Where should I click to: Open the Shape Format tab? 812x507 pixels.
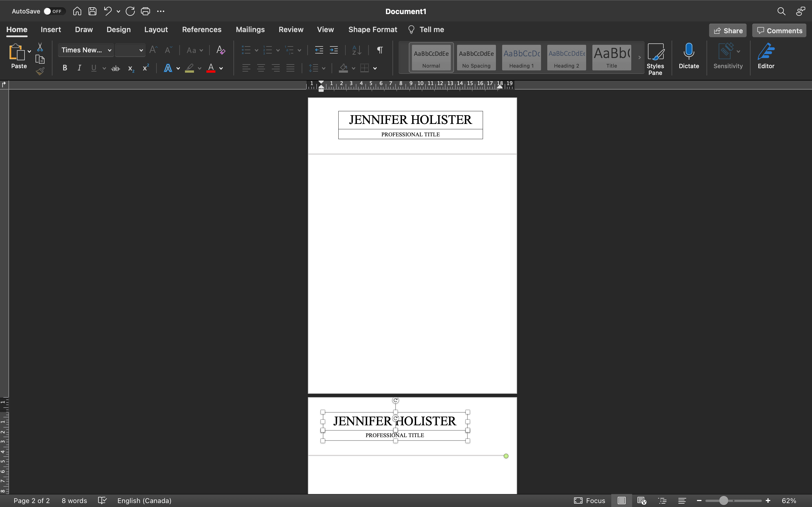tap(372, 30)
